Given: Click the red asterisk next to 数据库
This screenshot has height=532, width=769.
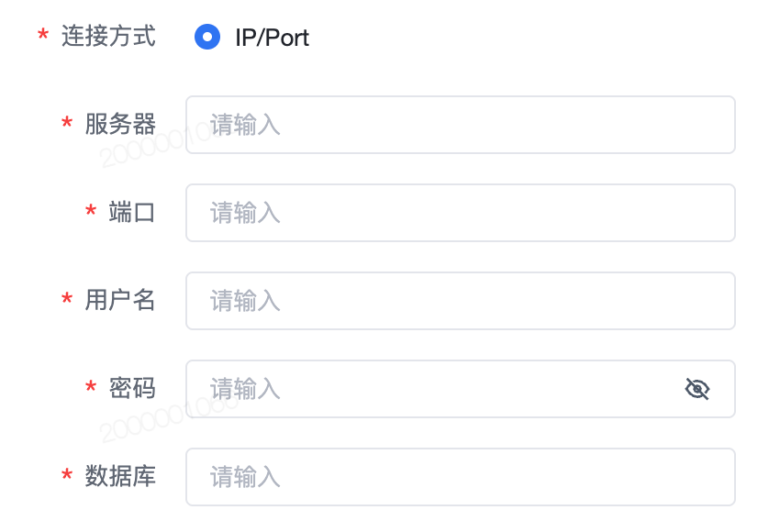Looking at the screenshot, I should 67,474.
